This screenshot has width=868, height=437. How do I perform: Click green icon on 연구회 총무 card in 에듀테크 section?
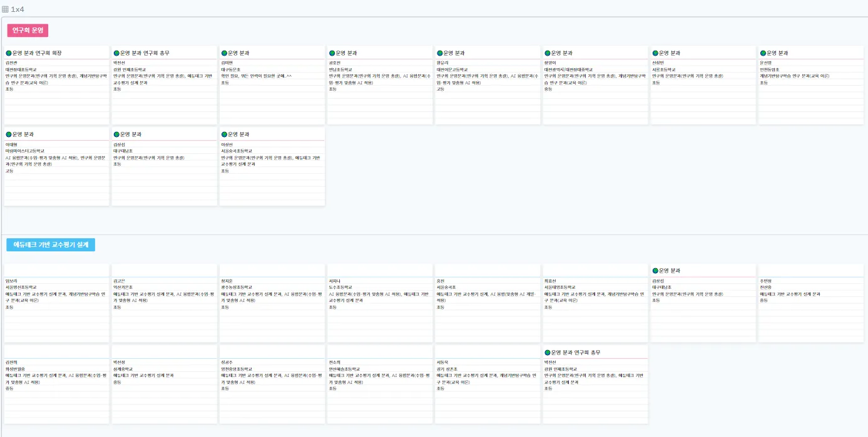click(x=548, y=353)
